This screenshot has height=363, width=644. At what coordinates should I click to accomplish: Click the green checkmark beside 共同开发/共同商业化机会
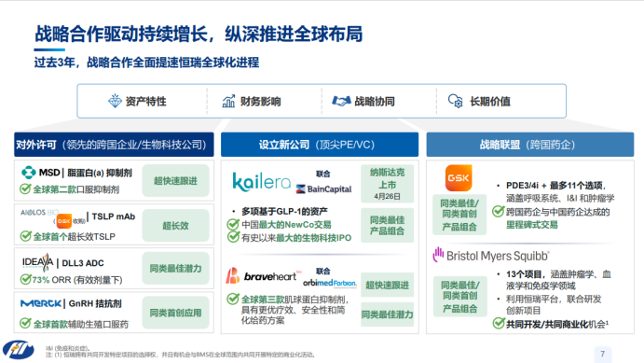499,324
